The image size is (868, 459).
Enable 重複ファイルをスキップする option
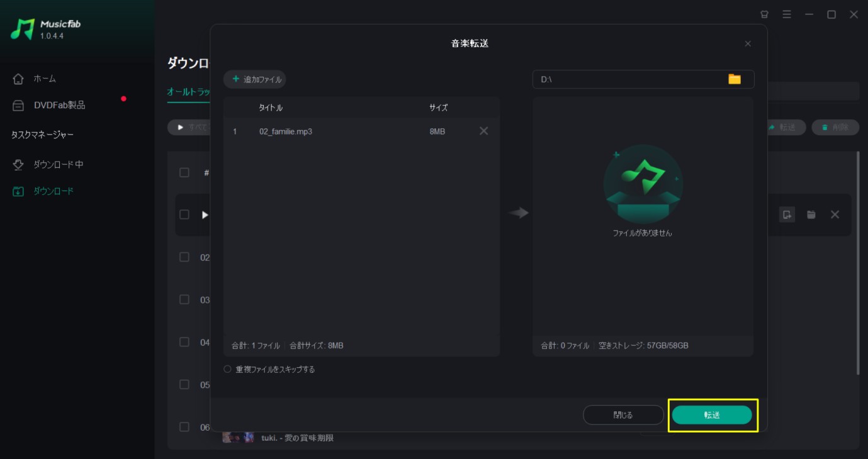coord(227,369)
